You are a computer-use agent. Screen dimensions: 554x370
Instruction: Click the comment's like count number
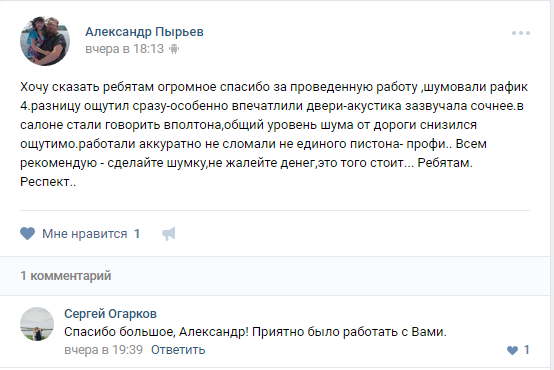pos(526,350)
